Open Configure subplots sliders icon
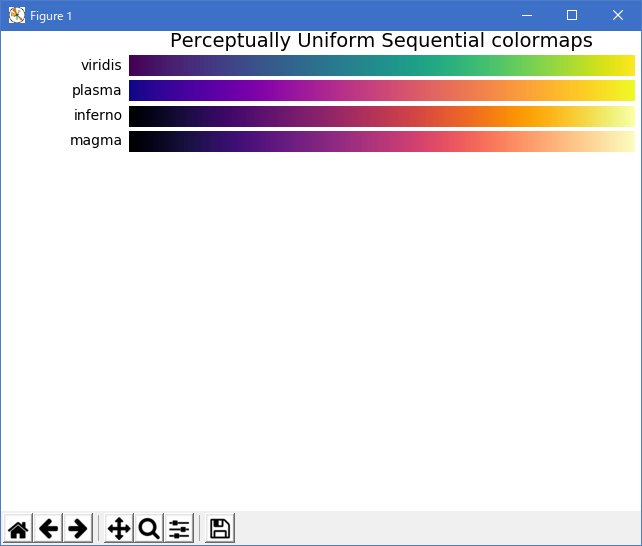642x546 pixels. 179,528
